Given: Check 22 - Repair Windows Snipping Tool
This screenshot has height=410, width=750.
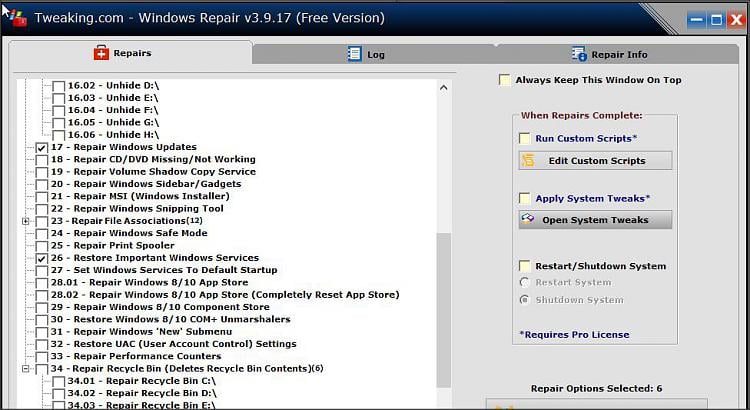Looking at the screenshot, I should 42,209.
